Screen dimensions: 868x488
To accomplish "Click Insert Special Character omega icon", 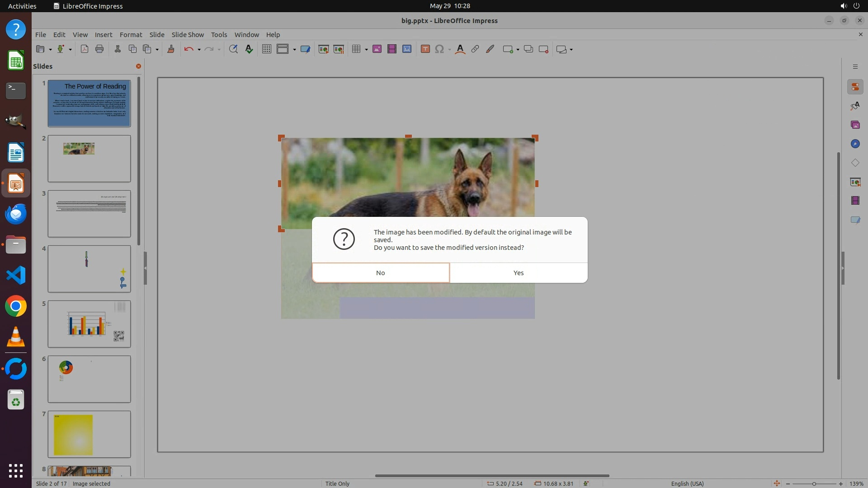I will [x=439, y=49].
